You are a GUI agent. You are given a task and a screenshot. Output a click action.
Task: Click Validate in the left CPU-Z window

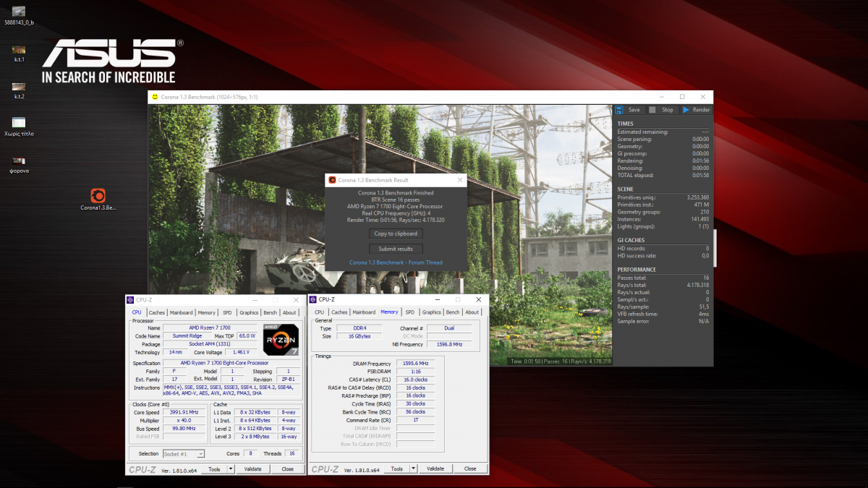(x=253, y=469)
